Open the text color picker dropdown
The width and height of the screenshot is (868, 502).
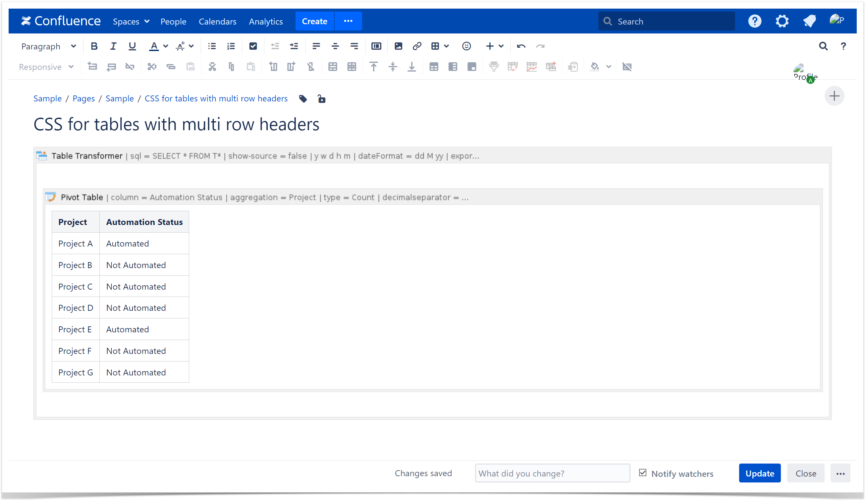(x=165, y=46)
